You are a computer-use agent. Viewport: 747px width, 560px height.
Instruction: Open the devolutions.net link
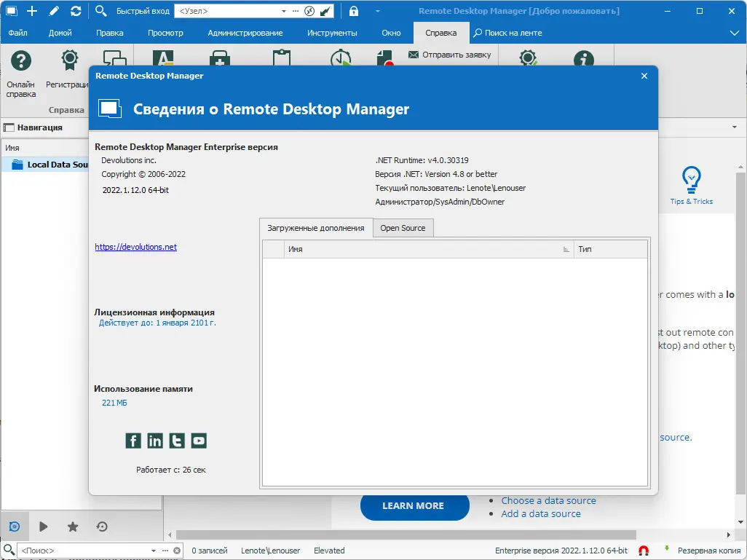pos(135,247)
